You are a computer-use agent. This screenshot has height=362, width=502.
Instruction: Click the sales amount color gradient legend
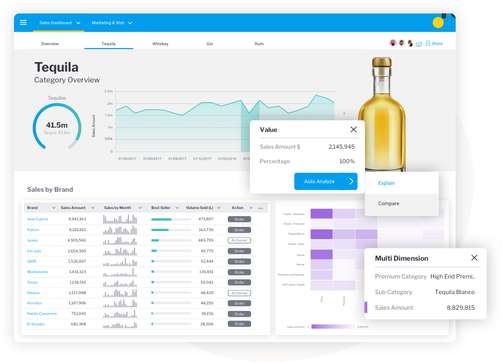click(332, 327)
